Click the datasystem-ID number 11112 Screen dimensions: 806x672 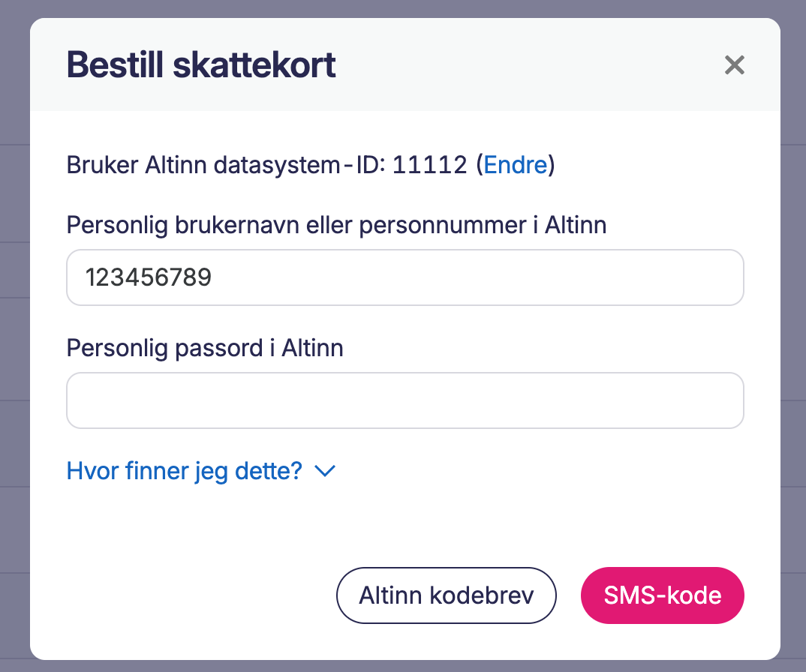coord(429,164)
